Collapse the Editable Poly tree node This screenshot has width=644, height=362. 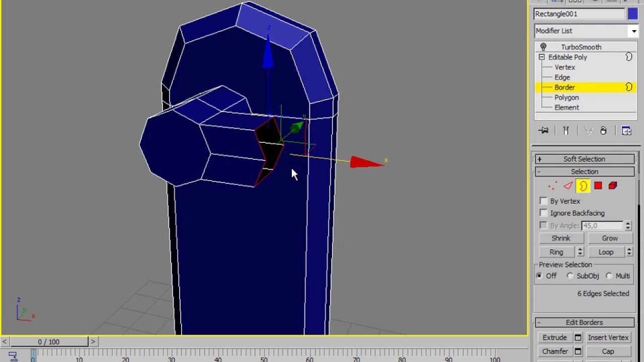click(x=541, y=57)
